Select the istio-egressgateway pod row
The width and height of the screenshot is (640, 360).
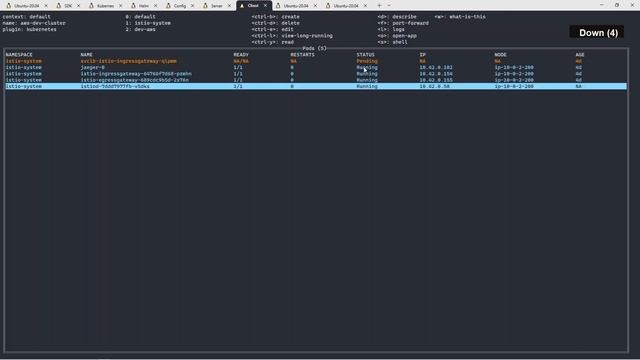316,80
